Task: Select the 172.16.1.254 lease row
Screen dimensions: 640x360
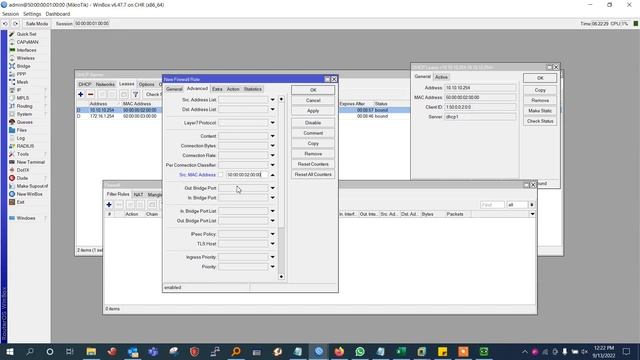Action: 243,116
